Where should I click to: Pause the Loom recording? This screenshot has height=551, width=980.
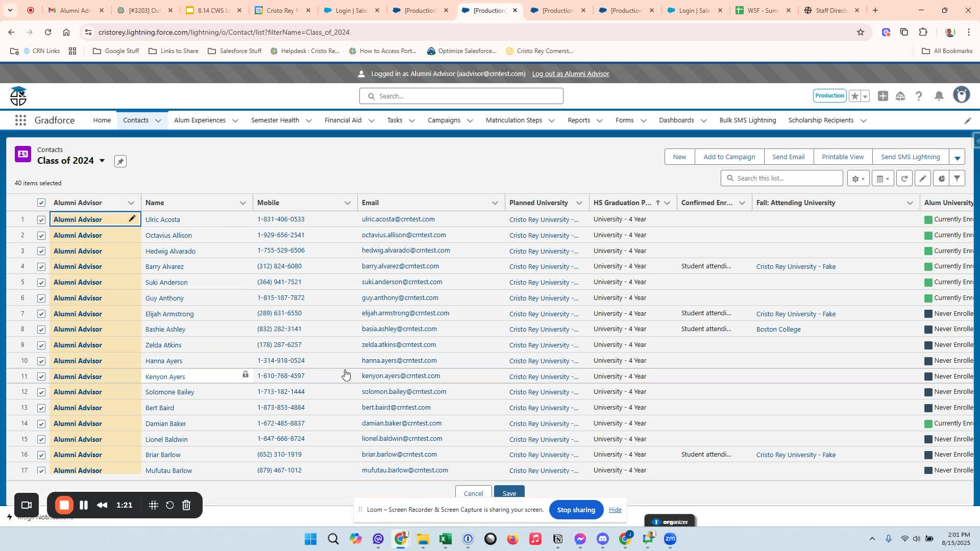(x=84, y=505)
